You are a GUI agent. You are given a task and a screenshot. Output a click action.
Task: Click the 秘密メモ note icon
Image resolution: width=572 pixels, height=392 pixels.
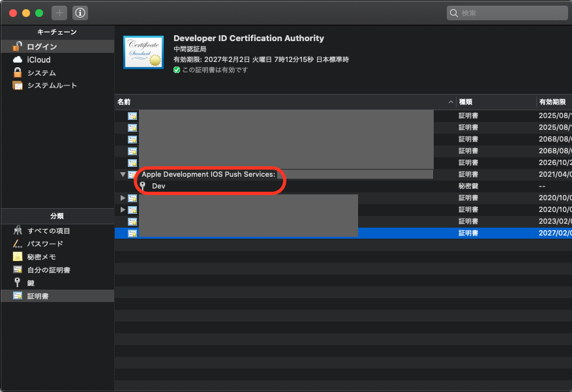pyautogui.click(x=18, y=256)
